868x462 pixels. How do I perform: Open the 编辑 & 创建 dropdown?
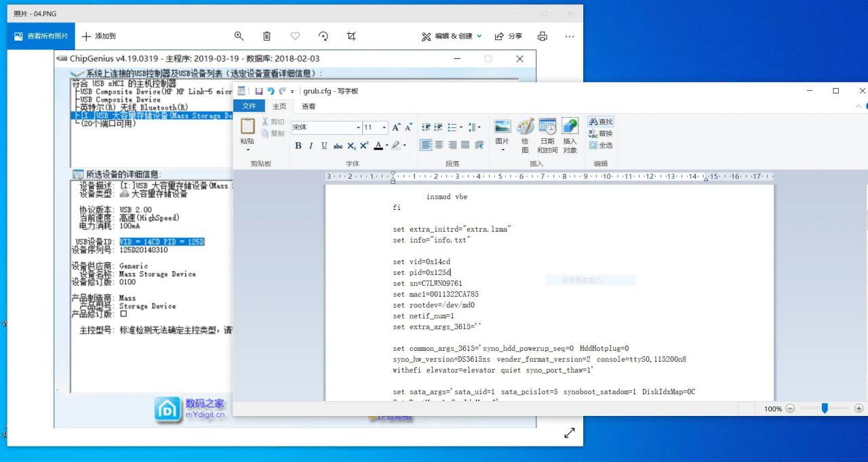coord(452,36)
